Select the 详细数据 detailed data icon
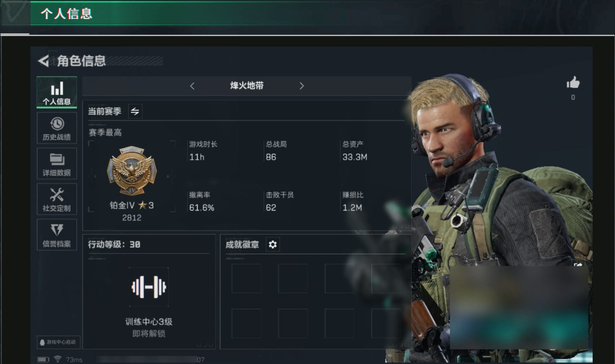615x364 pixels. (57, 164)
